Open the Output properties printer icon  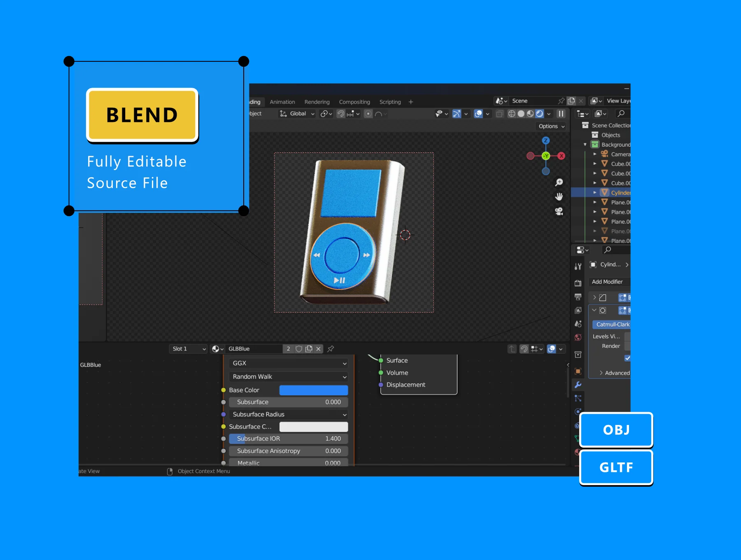point(578,297)
